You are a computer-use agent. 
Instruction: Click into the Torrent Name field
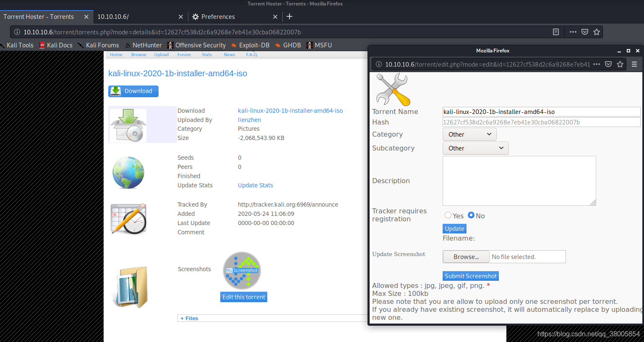coord(541,112)
